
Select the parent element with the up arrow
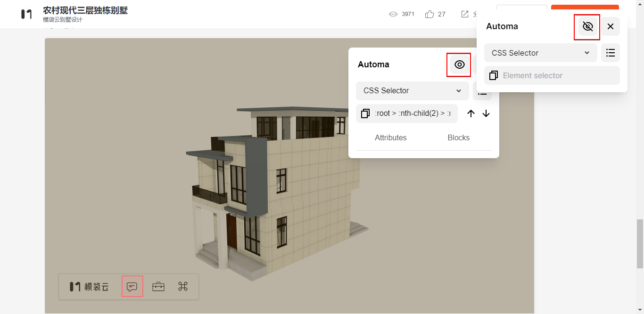click(471, 113)
